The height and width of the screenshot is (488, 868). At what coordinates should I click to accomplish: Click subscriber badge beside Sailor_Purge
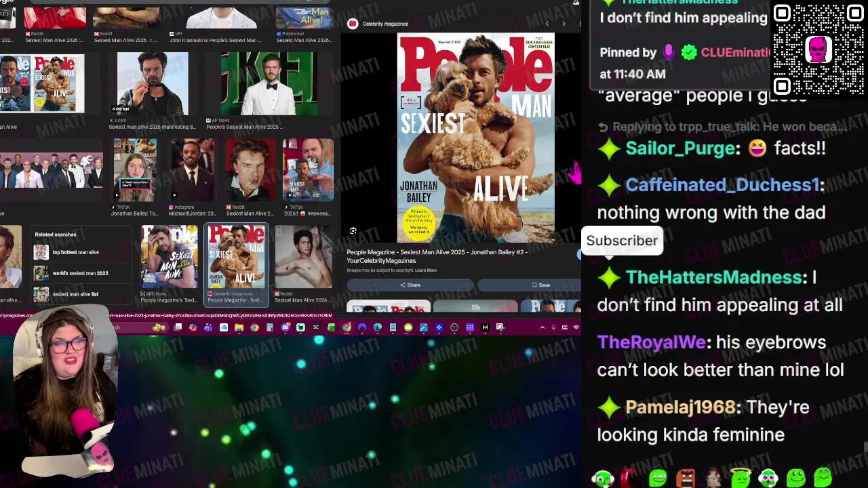coord(609,148)
